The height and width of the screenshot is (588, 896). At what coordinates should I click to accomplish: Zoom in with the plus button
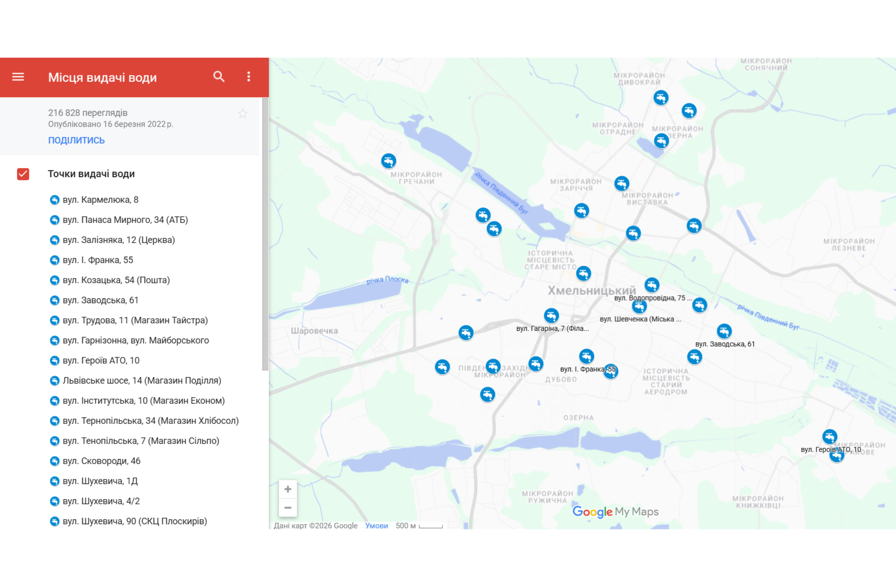click(288, 489)
